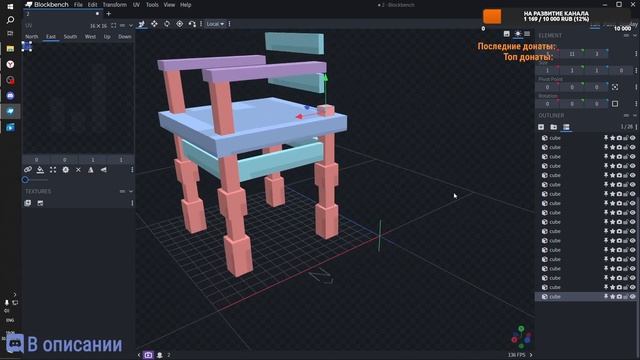The image size is (640, 360).
Task: Open Windows Start menu
Action: pos(11,6)
